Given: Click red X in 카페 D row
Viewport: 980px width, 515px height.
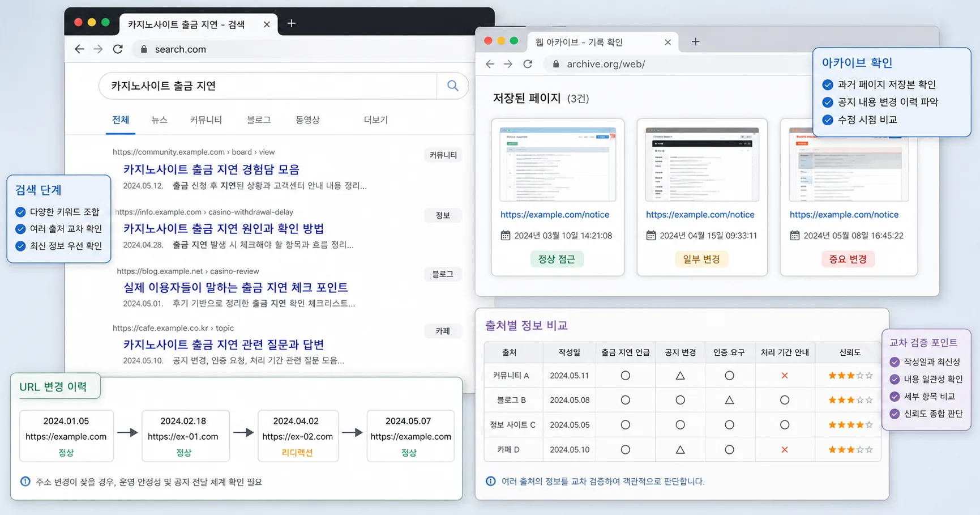Looking at the screenshot, I should (785, 450).
